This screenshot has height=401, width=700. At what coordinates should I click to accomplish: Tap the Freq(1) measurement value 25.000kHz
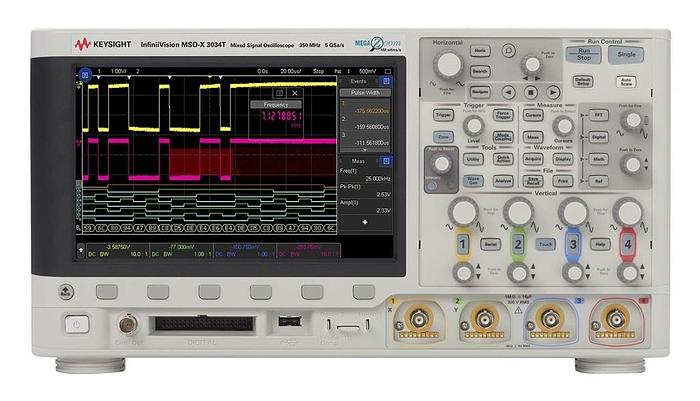378,178
